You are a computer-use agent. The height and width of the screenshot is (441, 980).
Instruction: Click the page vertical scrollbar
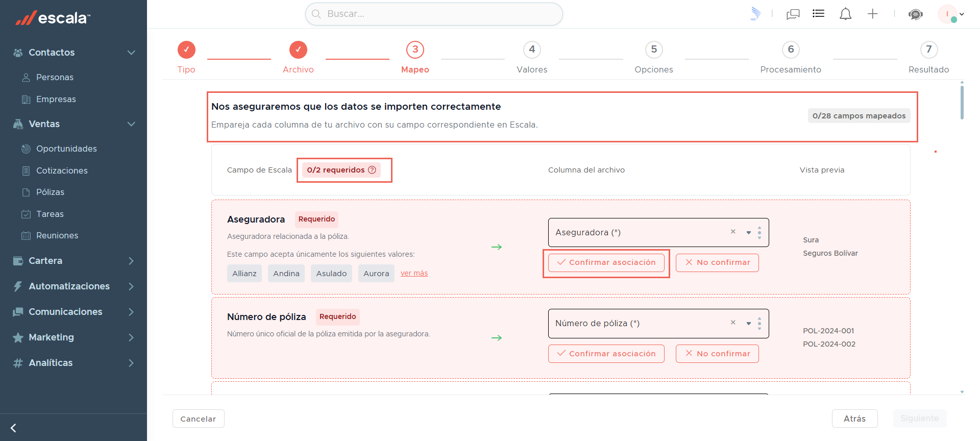coord(962,102)
